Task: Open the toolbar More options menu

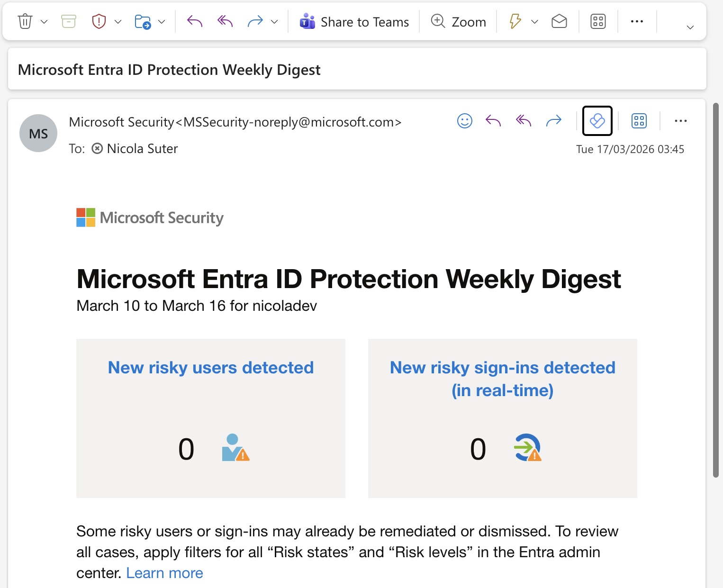Action: (637, 21)
